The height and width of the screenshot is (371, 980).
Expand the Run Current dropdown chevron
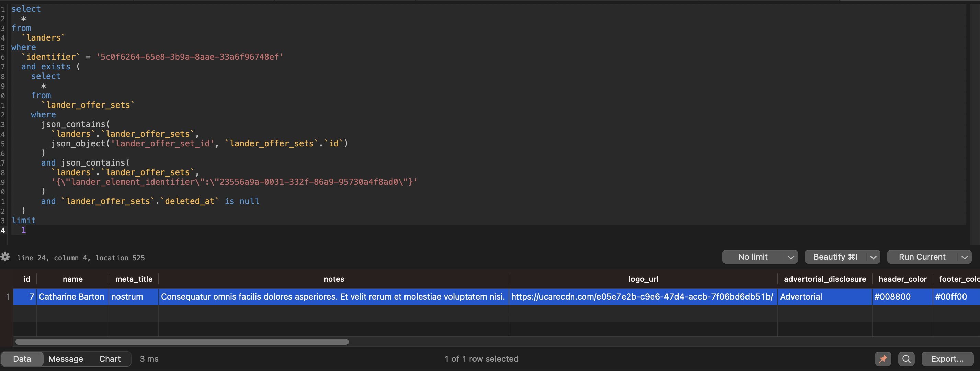pos(964,257)
